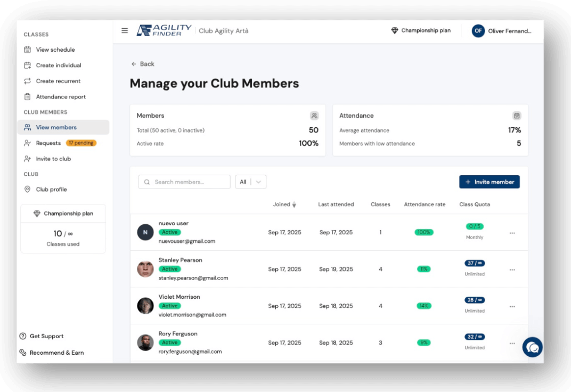Click the Members card people icon
Image resolution: width=571 pixels, height=392 pixels.
click(314, 116)
